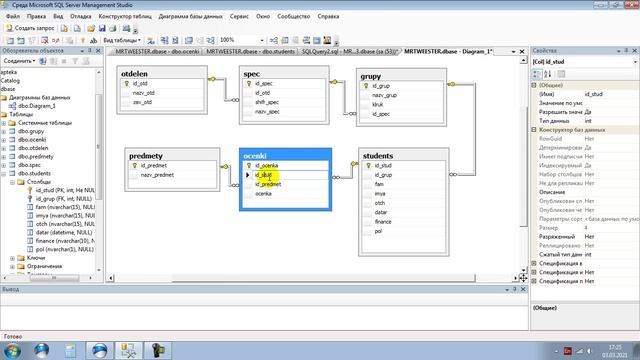This screenshot has height=360, width=640.
Task: Click the save all toolbar icon
Action: 113,28
